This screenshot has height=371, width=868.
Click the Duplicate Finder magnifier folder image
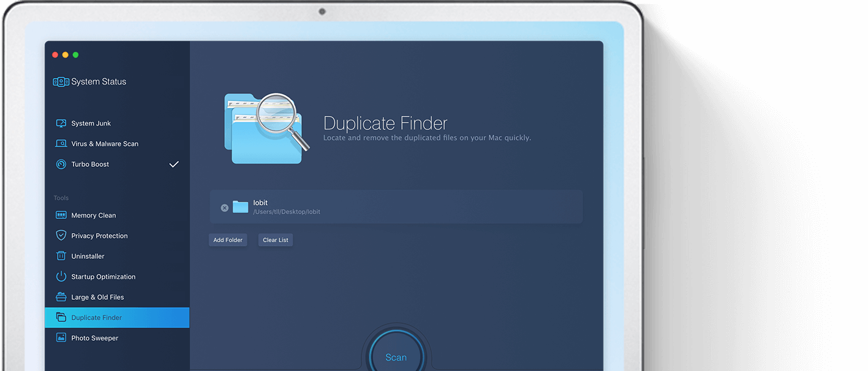[x=266, y=128]
